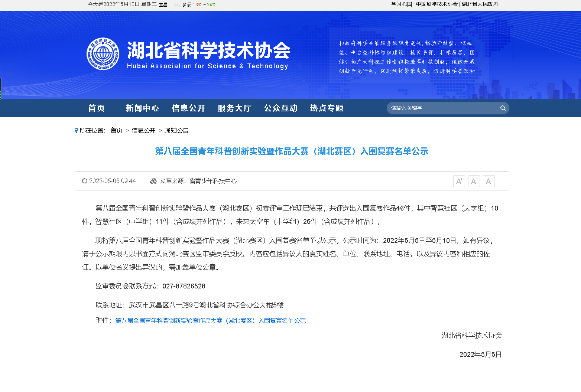The height and width of the screenshot is (392, 581).
Task: Shrink article text with the A- icon
Action: pyautogui.click(x=474, y=181)
